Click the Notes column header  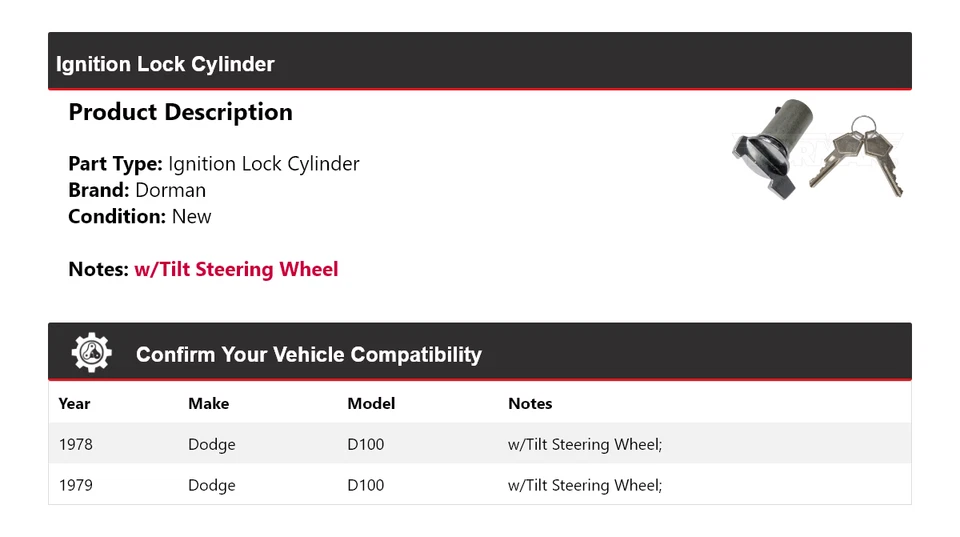click(530, 404)
